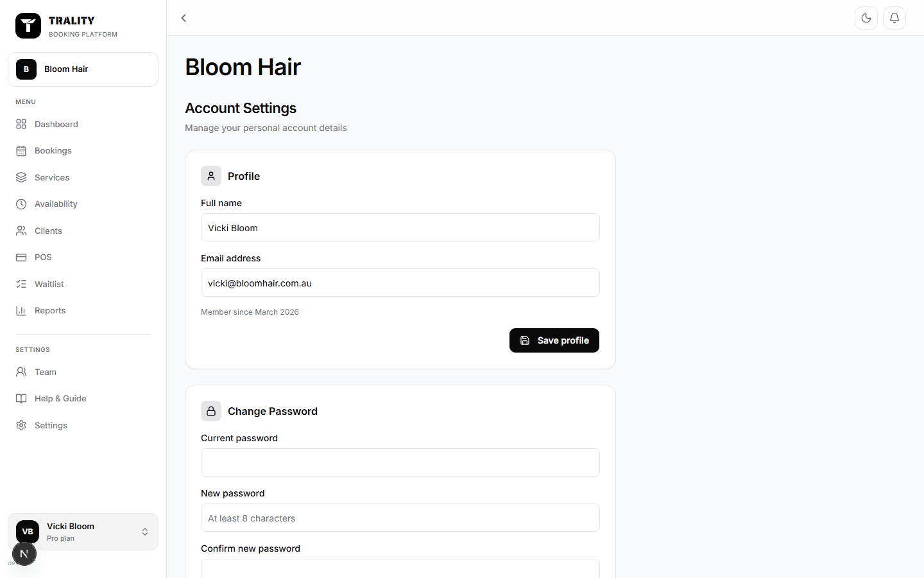
Task: Select Services in the sidebar
Action: 83,177
